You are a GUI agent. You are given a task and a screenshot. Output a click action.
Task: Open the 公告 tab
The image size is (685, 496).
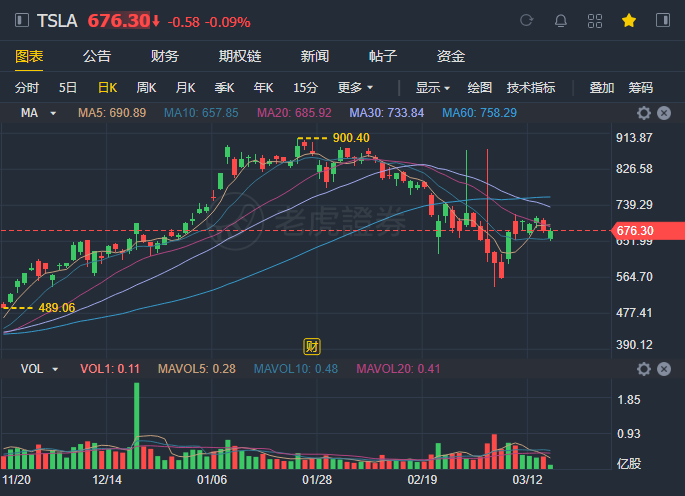click(97, 56)
